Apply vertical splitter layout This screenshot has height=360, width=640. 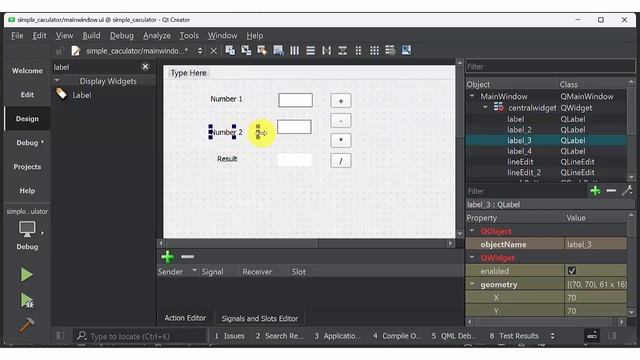(342, 50)
